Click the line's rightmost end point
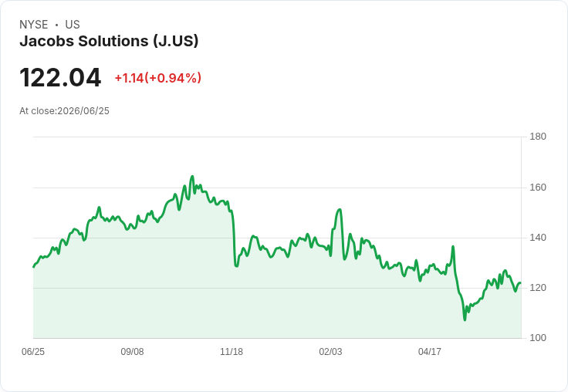 point(521,283)
